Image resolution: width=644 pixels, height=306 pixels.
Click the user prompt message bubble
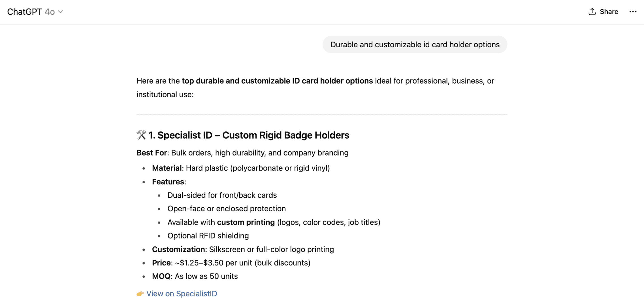415,44
